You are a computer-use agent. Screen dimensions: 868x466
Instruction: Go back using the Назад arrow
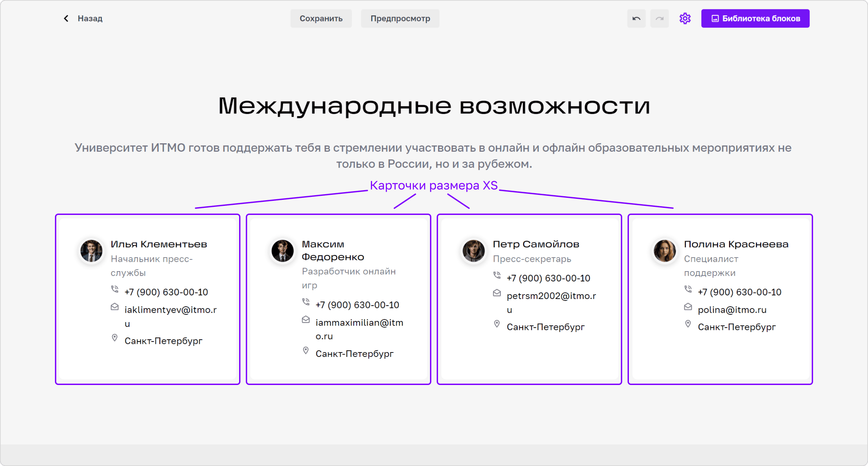66,18
